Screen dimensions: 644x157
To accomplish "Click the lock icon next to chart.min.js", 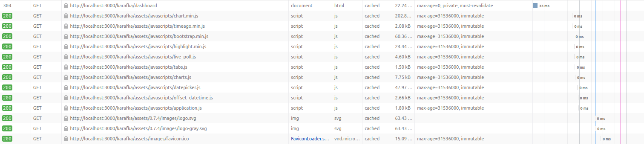I will (x=66, y=16).
